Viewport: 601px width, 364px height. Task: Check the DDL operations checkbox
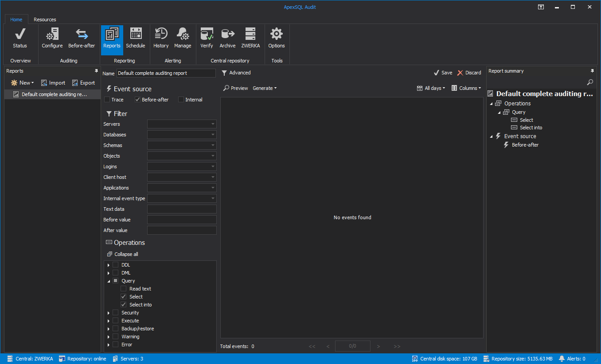115,265
